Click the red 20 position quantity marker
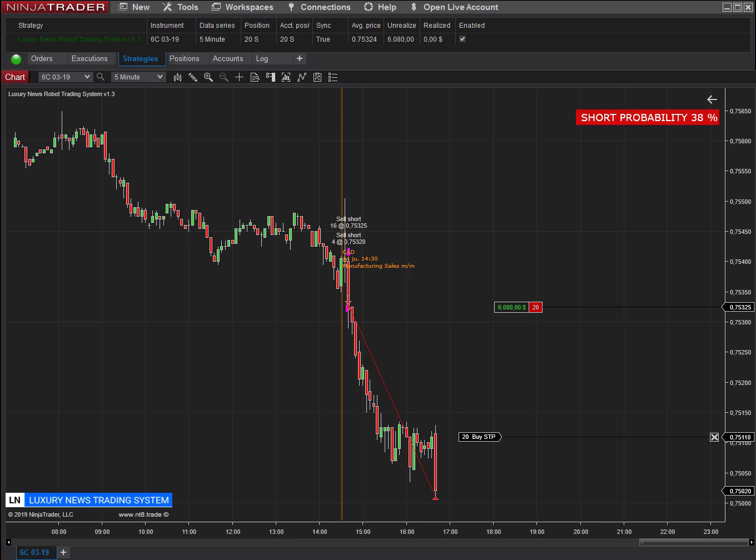Image resolution: width=756 pixels, height=560 pixels. click(535, 307)
